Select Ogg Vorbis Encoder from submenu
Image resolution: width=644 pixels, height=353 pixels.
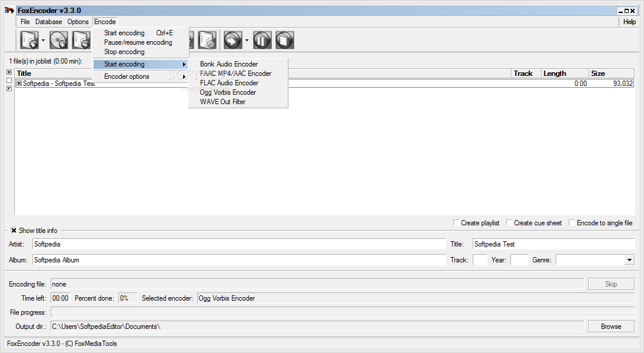[x=238, y=92]
